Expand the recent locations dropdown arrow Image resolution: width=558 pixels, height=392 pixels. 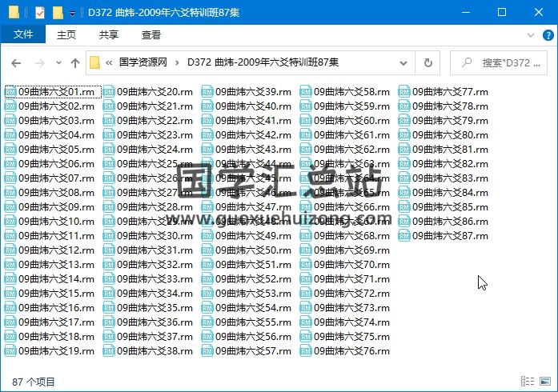(58, 62)
